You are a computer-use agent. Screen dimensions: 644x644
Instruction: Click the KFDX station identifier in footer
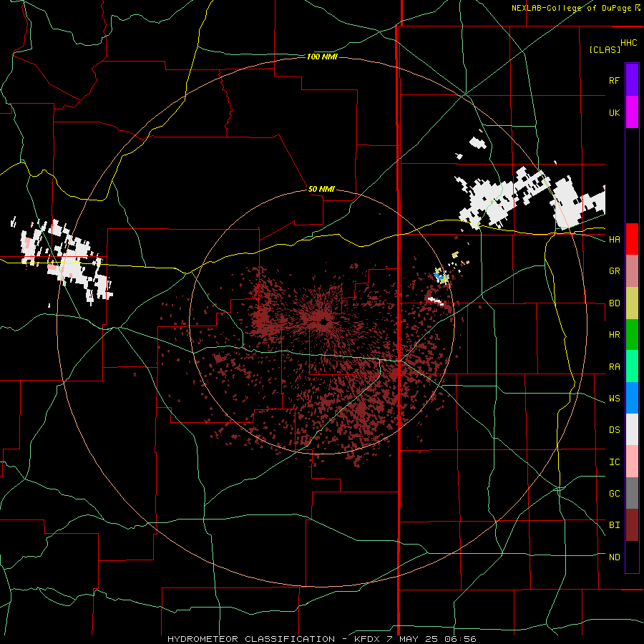pyautogui.click(x=368, y=639)
